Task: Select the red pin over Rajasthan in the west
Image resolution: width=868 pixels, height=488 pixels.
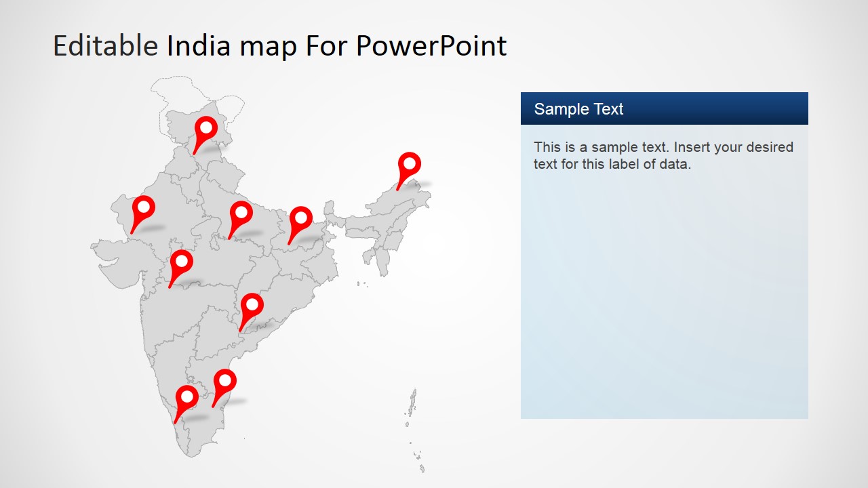Action: pyautogui.click(x=142, y=214)
